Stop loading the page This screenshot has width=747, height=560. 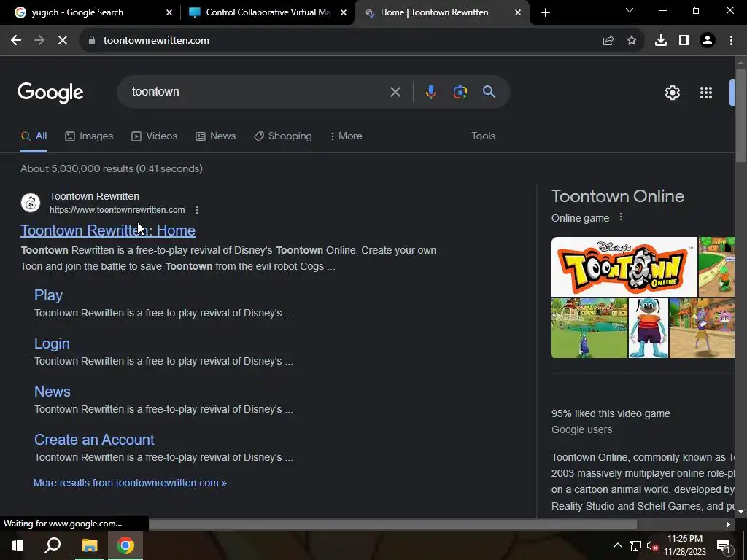tap(63, 41)
